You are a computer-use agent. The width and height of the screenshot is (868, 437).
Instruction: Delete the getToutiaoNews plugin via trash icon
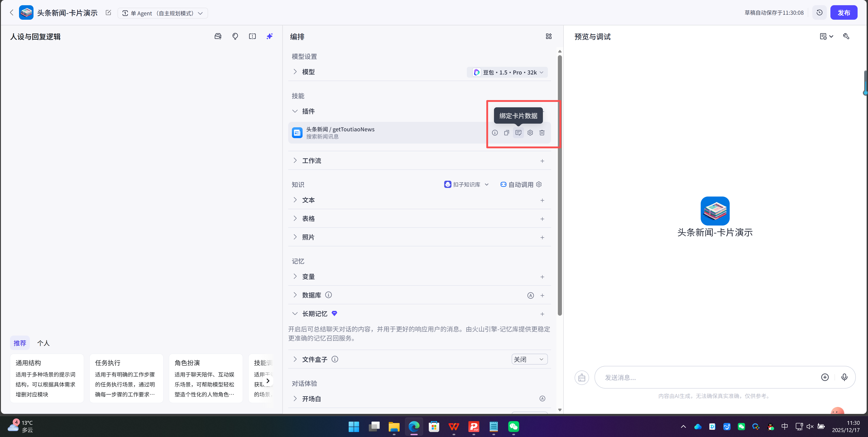tap(542, 133)
